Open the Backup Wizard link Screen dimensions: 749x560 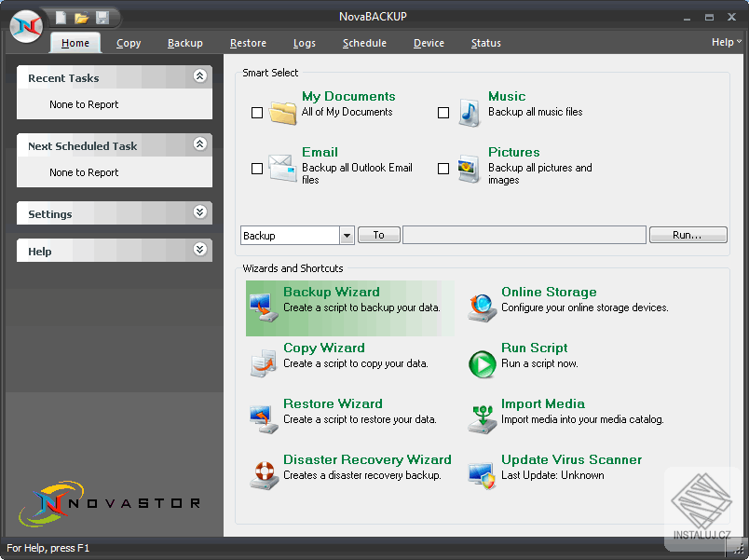(331, 292)
